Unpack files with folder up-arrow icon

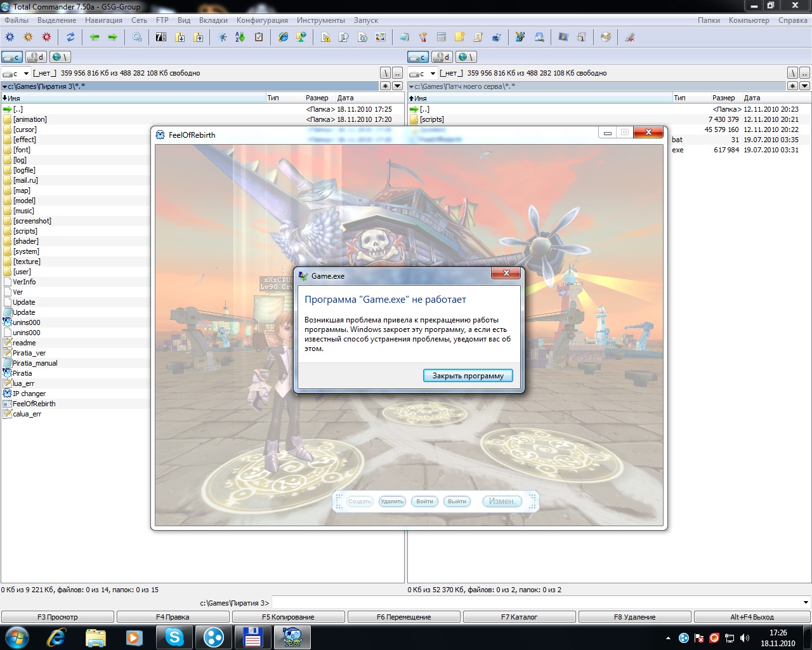(x=199, y=37)
